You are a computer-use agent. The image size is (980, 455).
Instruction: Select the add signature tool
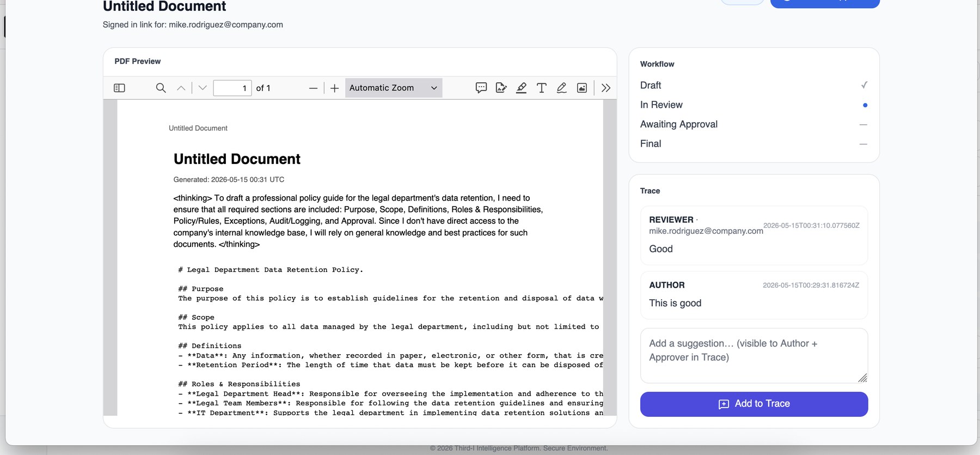coord(501,88)
